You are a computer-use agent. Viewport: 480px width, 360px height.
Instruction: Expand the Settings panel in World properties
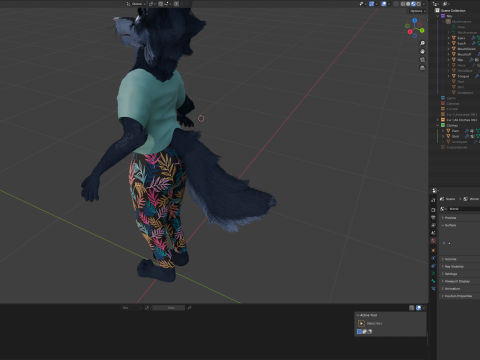tap(459, 274)
